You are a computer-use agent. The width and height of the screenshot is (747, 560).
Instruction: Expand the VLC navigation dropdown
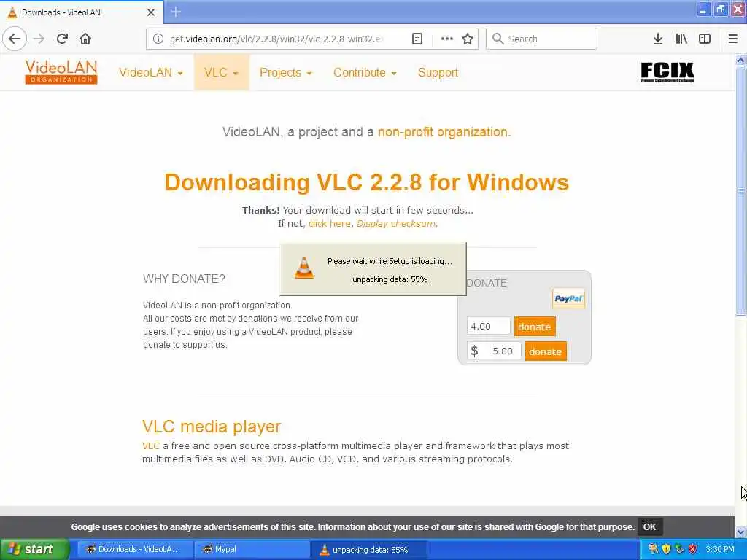pyautogui.click(x=221, y=72)
